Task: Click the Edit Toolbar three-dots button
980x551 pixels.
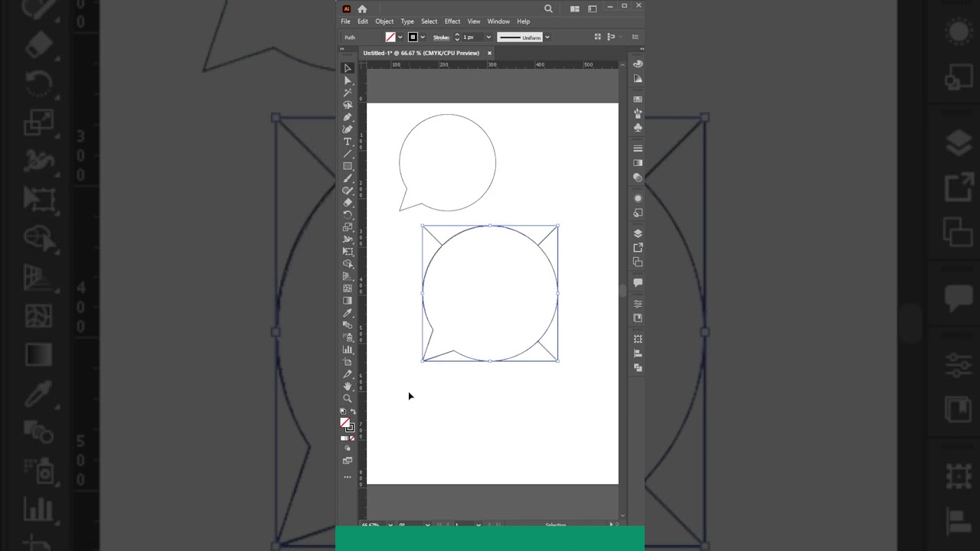Action: [348, 477]
